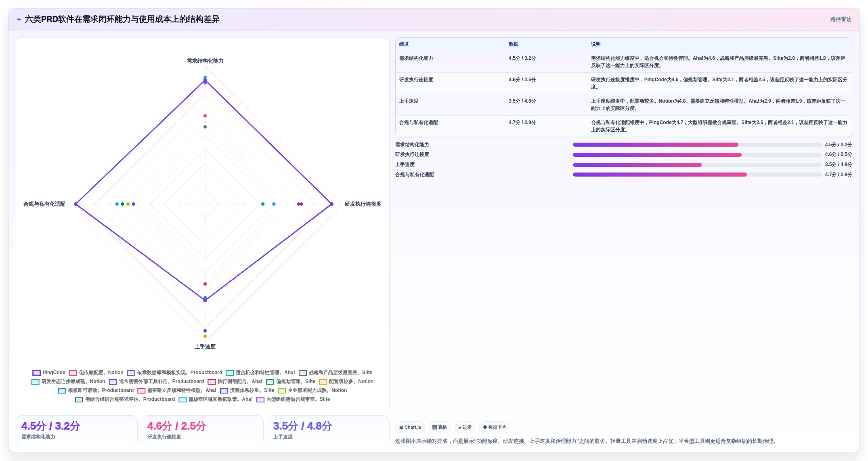Viewport: 868px width, 461px height.
Task: Toggle the 流程体系较重。Slite legend item
Action: coord(247,390)
